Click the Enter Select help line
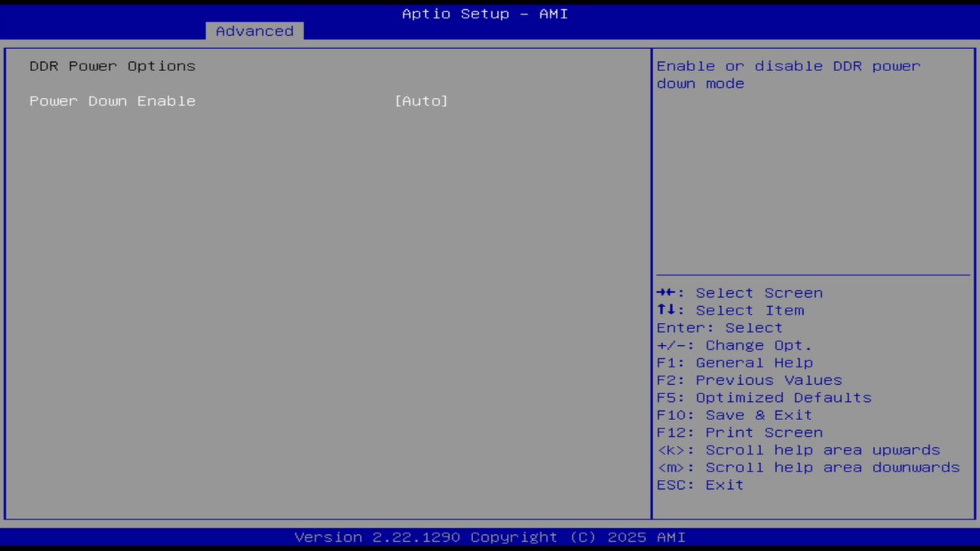The height and width of the screenshot is (551, 980). point(719,328)
